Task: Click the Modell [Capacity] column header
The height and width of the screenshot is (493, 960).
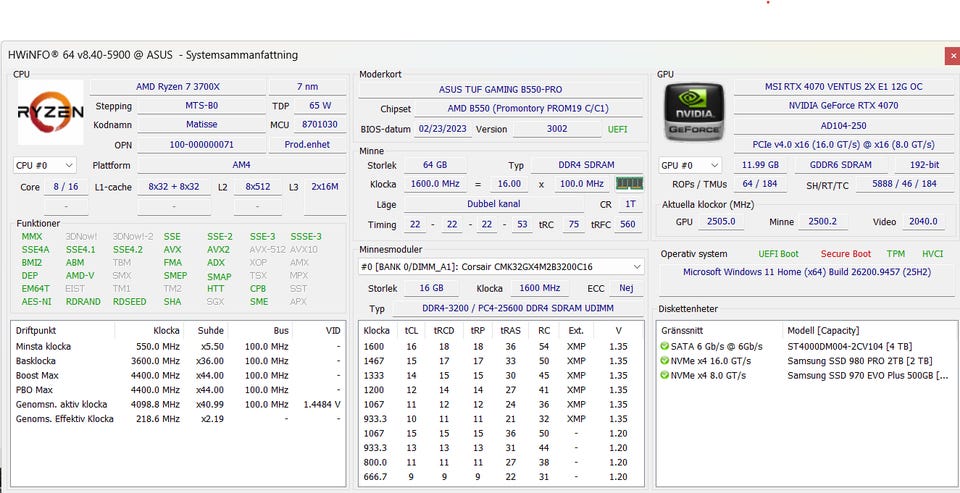Action: point(868,331)
